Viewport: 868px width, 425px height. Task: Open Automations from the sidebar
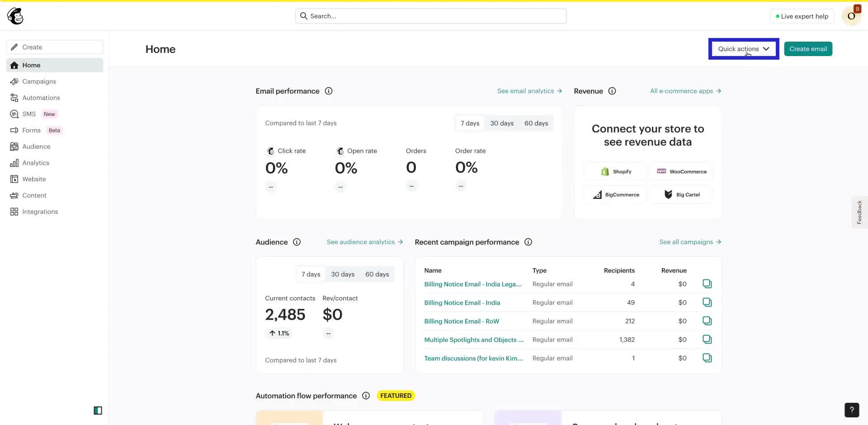tap(14, 98)
